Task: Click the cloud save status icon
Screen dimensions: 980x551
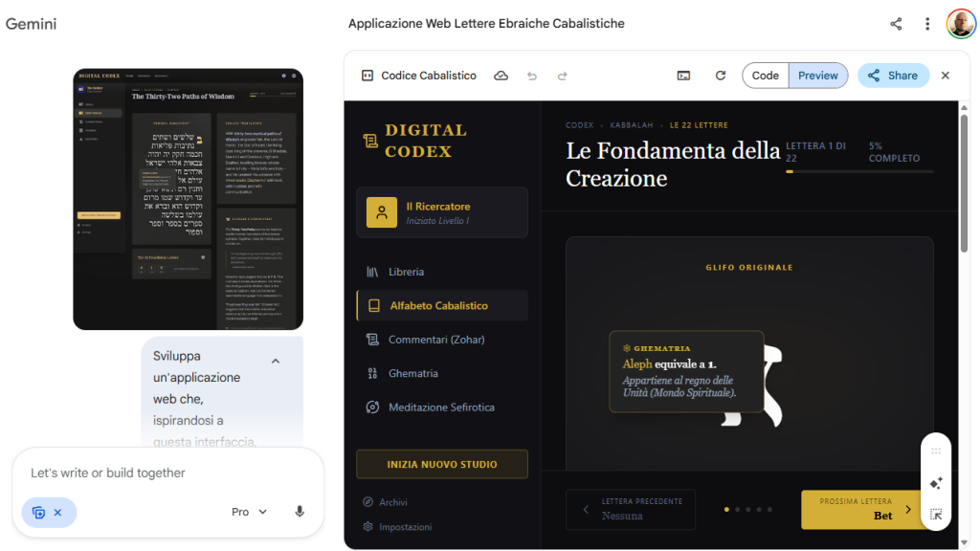Action: [x=501, y=76]
